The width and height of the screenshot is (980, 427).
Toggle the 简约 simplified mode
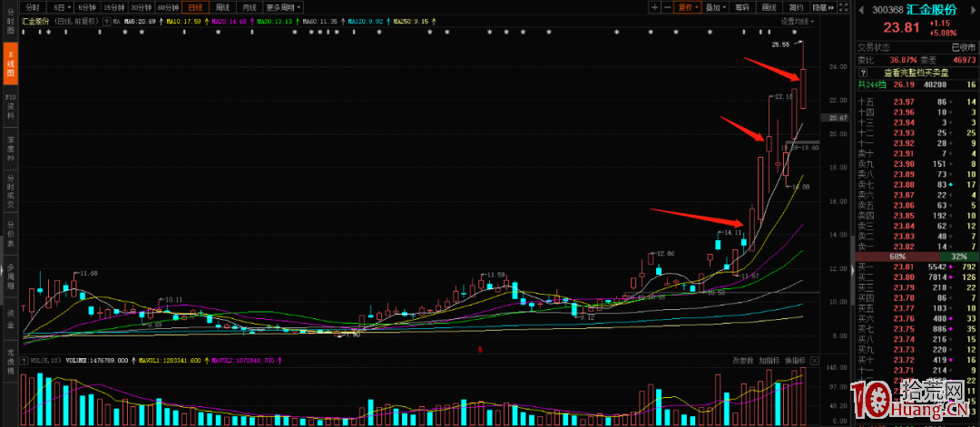(795, 7)
